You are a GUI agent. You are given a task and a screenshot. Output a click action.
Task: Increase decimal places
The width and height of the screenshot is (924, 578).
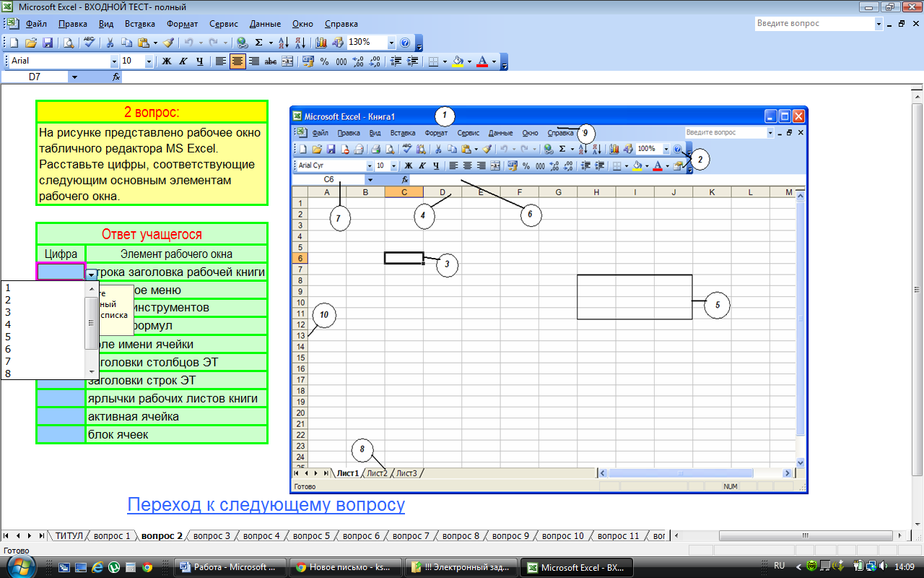357,61
